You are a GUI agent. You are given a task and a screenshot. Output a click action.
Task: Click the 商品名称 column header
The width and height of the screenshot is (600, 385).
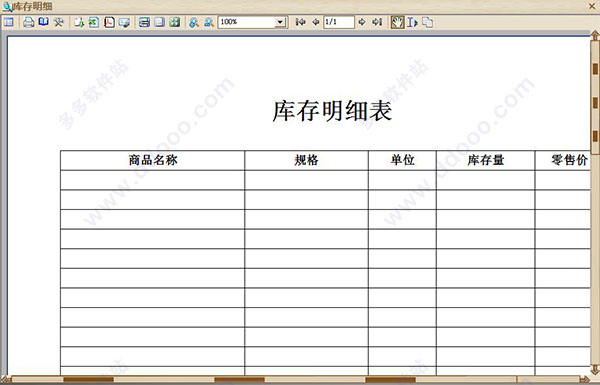pos(153,160)
